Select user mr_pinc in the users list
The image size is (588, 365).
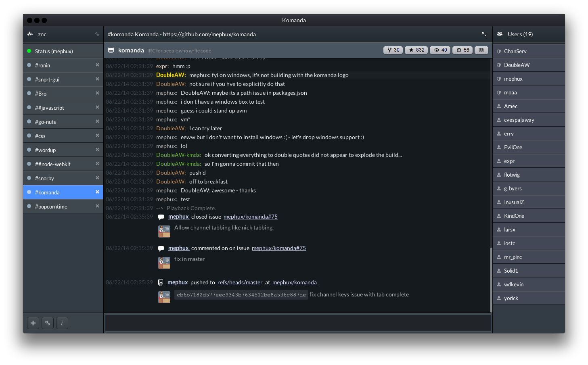[x=529, y=257]
